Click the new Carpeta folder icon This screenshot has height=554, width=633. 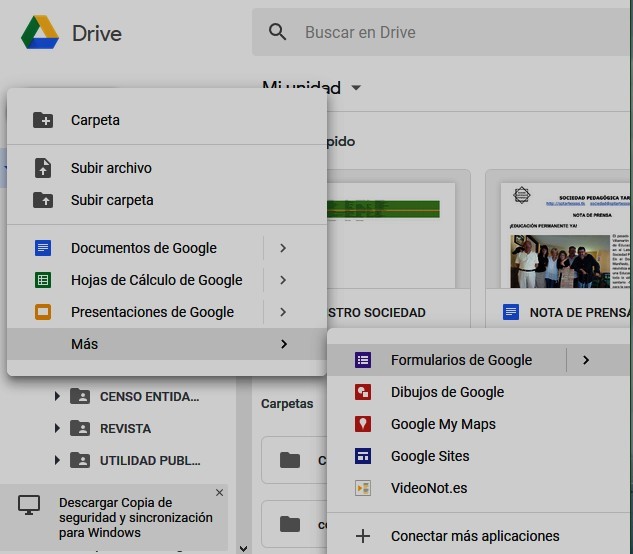click(42, 120)
